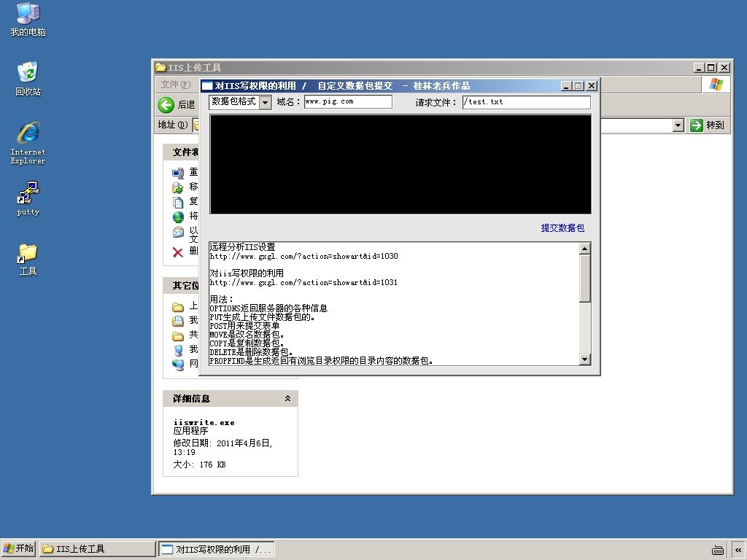Open the parent folder icon in other places

pyautogui.click(x=178, y=307)
